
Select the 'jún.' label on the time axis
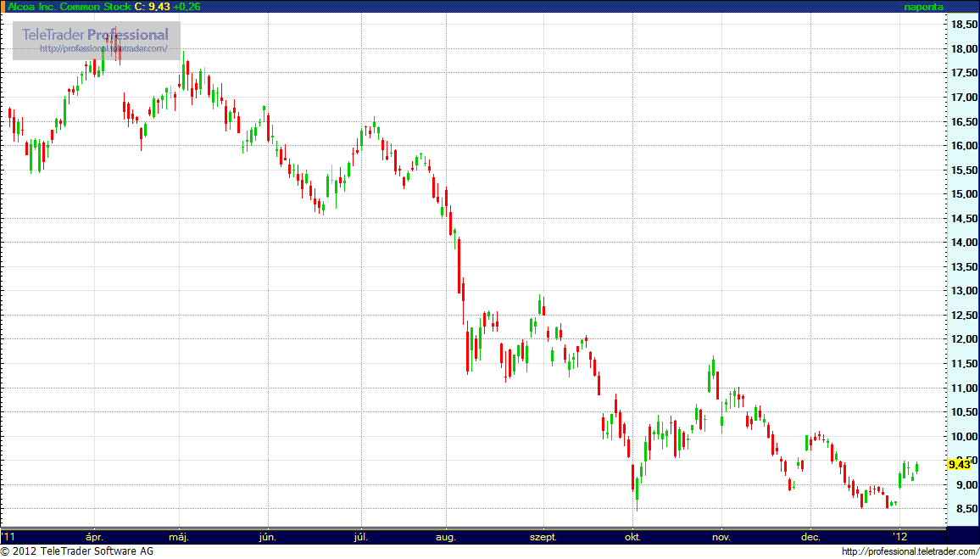268,537
